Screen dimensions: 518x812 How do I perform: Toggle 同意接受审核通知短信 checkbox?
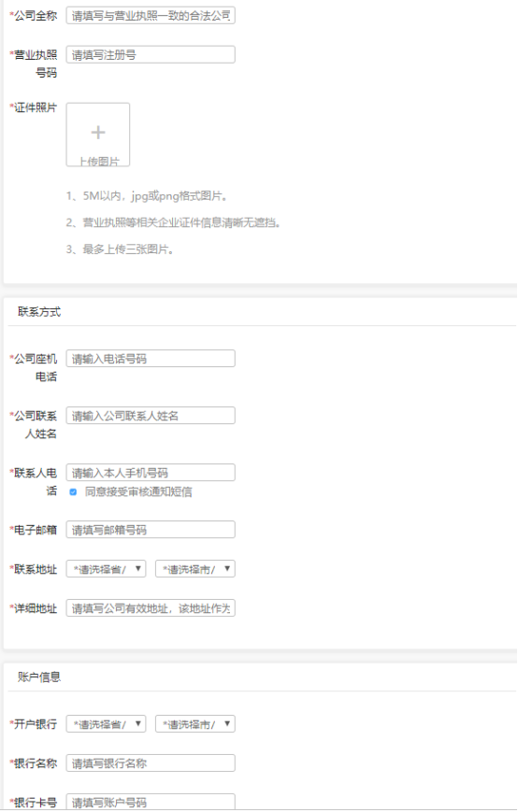[x=73, y=491]
